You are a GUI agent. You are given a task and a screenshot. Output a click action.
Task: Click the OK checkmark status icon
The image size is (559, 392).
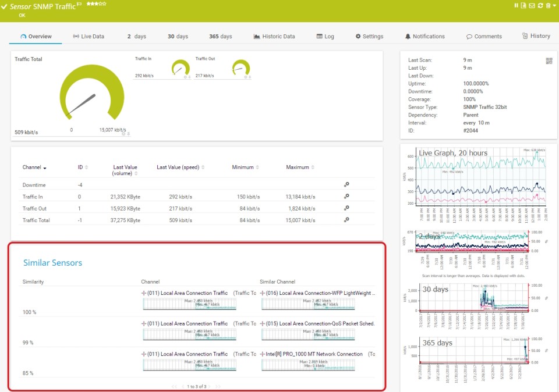pos(5,6)
